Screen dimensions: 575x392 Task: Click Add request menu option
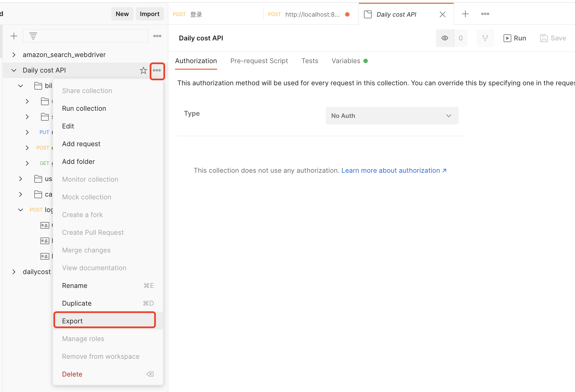(81, 144)
